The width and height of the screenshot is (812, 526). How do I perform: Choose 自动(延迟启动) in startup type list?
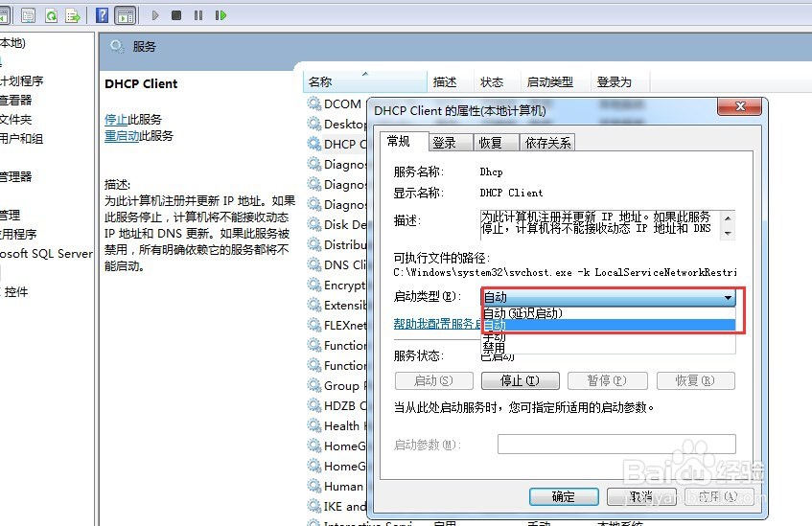(609, 313)
